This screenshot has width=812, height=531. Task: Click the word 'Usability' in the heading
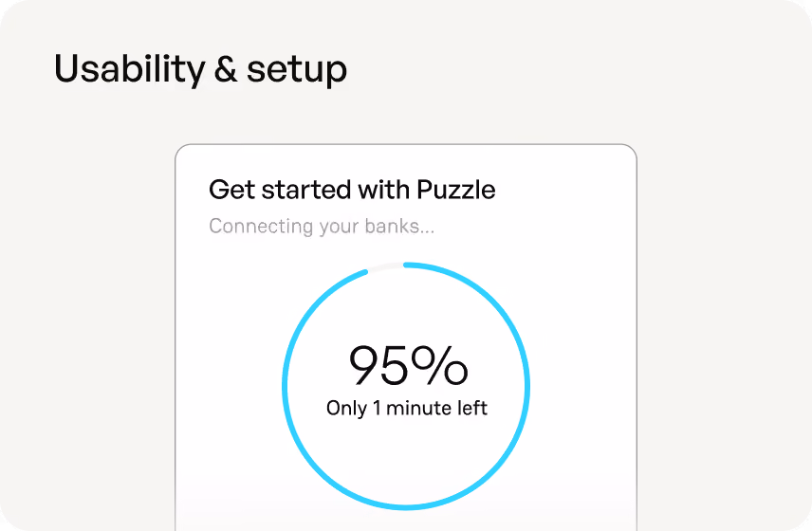[129, 69]
